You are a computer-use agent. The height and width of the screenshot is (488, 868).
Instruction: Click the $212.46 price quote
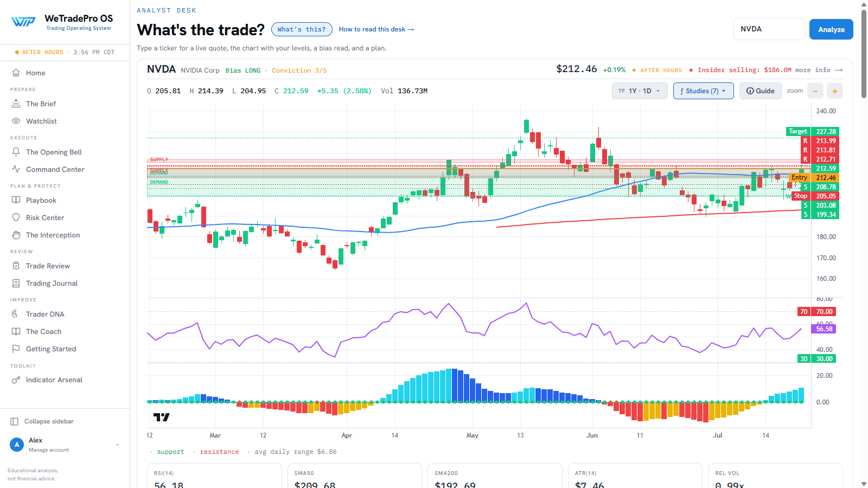pyautogui.click(x=576, y=69)
